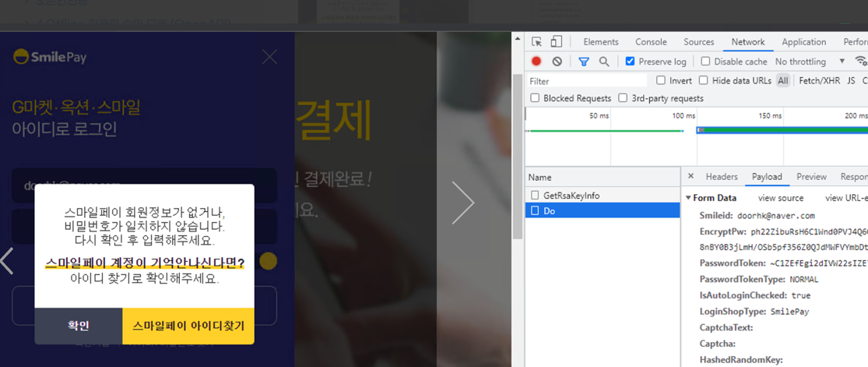Image resolution: width=868 pixels, height=367 pixels.
Task: Enable 3rd-party requests checkbox
Action: [623, 98]
